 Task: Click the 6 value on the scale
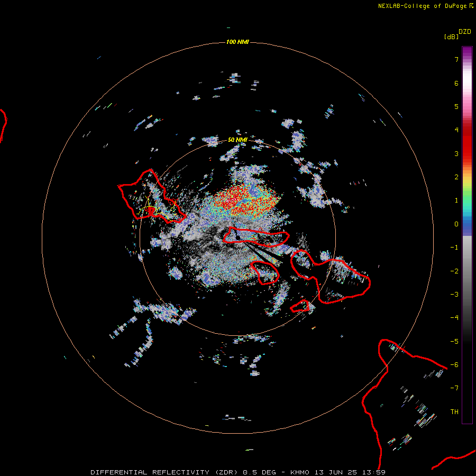456,83
